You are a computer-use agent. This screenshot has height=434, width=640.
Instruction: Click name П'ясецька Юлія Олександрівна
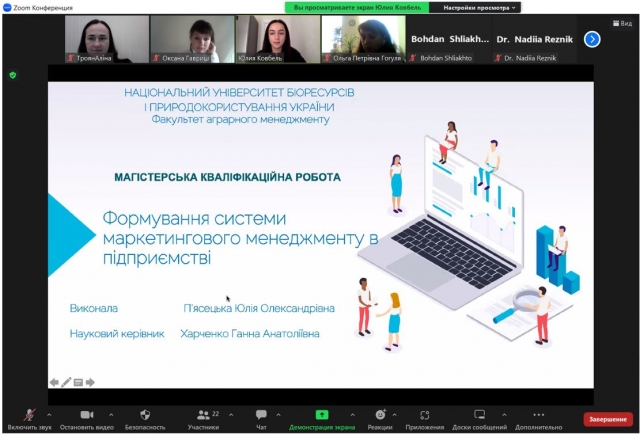point(259,308)
